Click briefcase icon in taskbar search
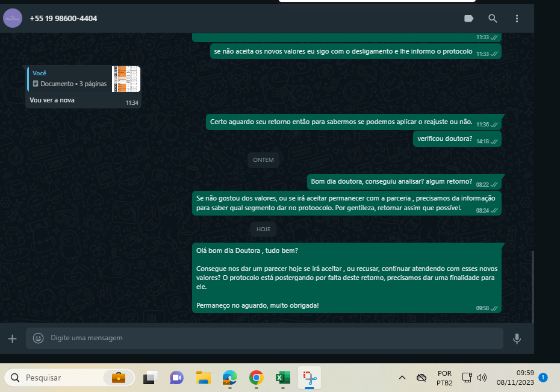 pos(119,378)
